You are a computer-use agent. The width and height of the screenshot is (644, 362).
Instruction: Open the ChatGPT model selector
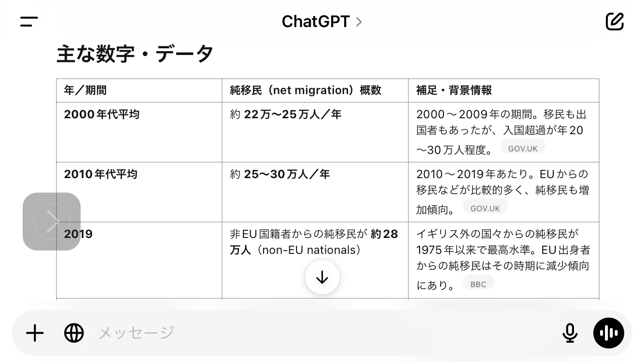point(322,21)
